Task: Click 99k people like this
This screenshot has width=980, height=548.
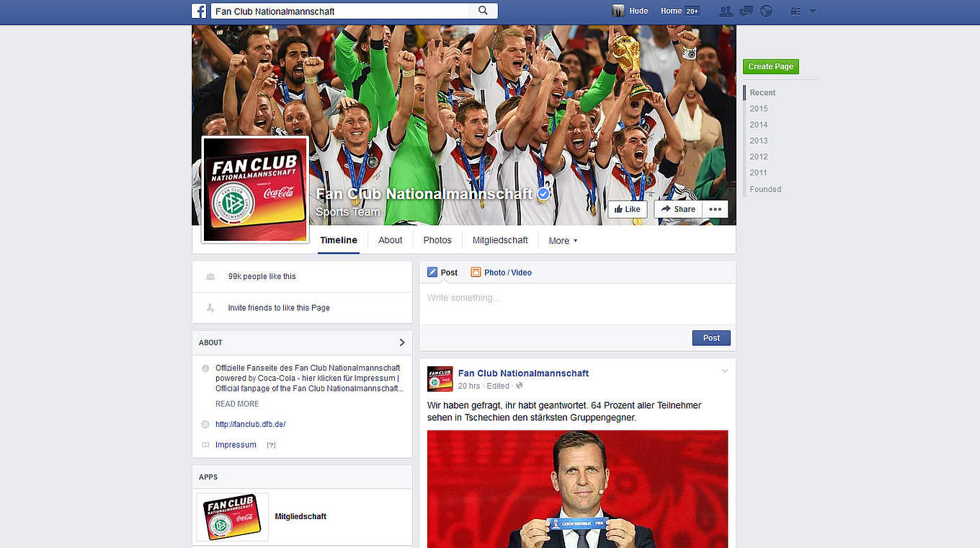Action: click(262, 276)
